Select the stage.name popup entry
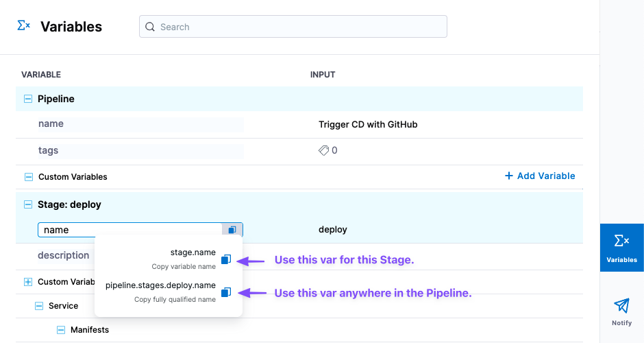Image resolution: width=644 pixels, height=343 pixels. pos(193,252)
